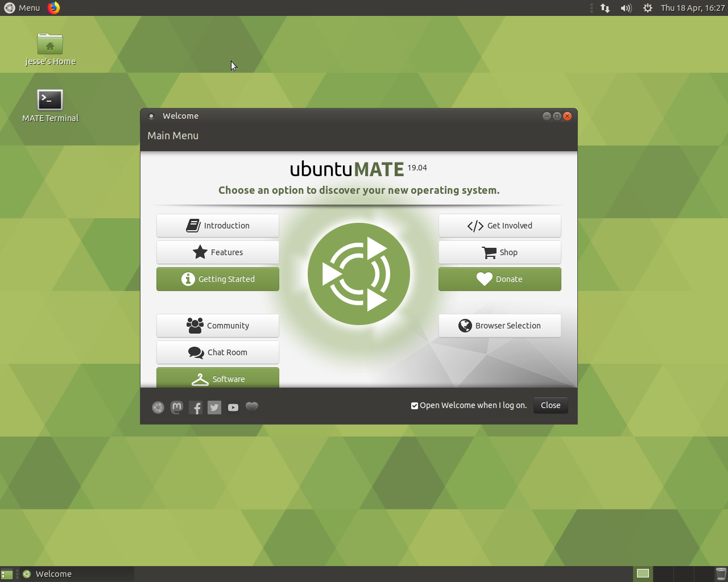Open the Introduction section

pos(218,226)
